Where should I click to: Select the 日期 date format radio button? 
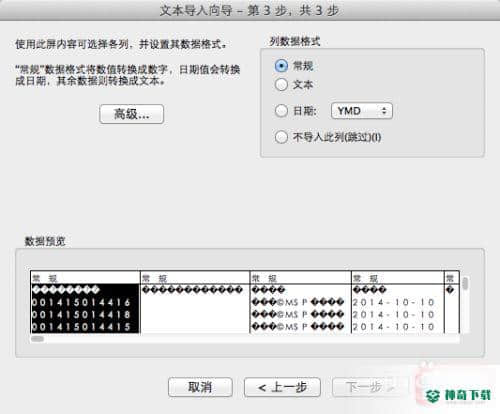[x=281, y=110]
